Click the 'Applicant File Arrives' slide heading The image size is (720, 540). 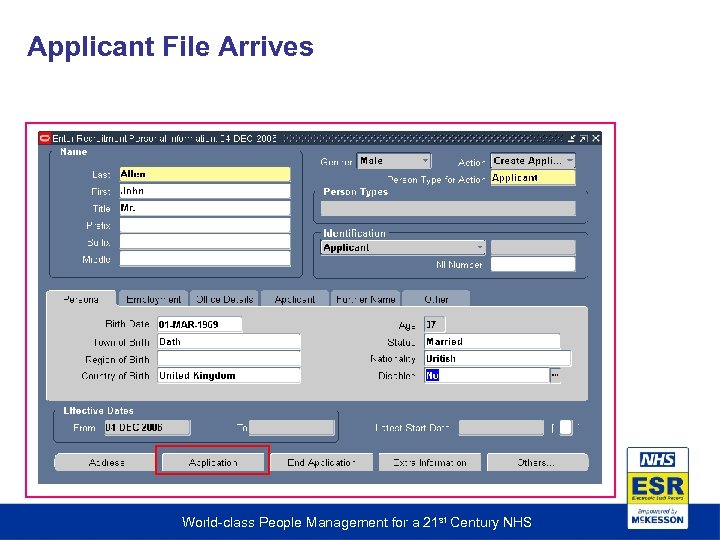click(x=170, y=46)
